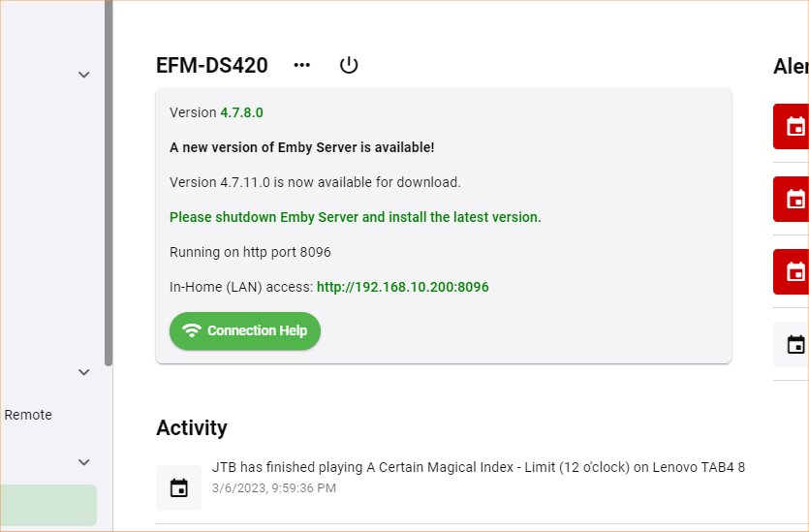Image resolution: width=809 pixels, height=532 pixels.
Task: Select the green highlighted sidebar item
Action: point(48,505)
